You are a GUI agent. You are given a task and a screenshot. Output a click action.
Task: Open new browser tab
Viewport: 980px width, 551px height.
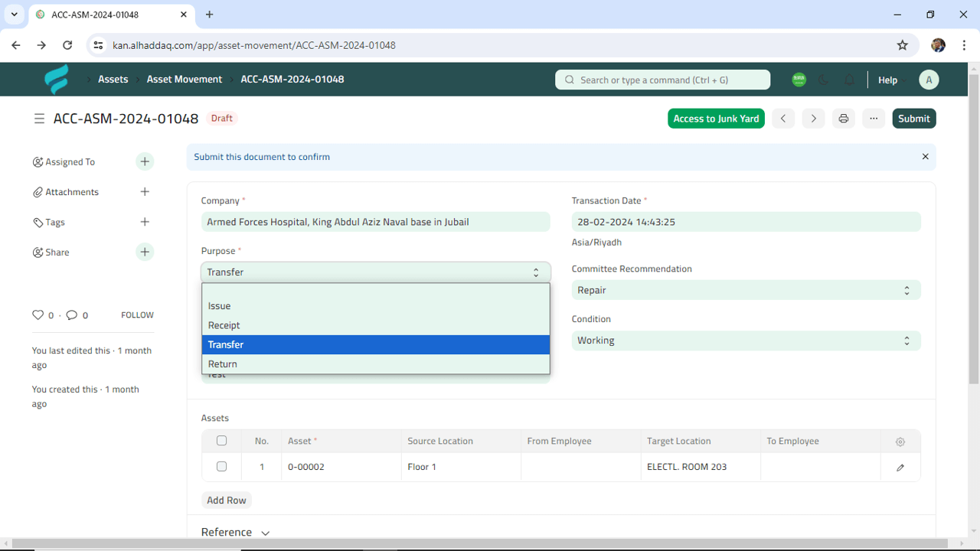(x=210, y=15)
